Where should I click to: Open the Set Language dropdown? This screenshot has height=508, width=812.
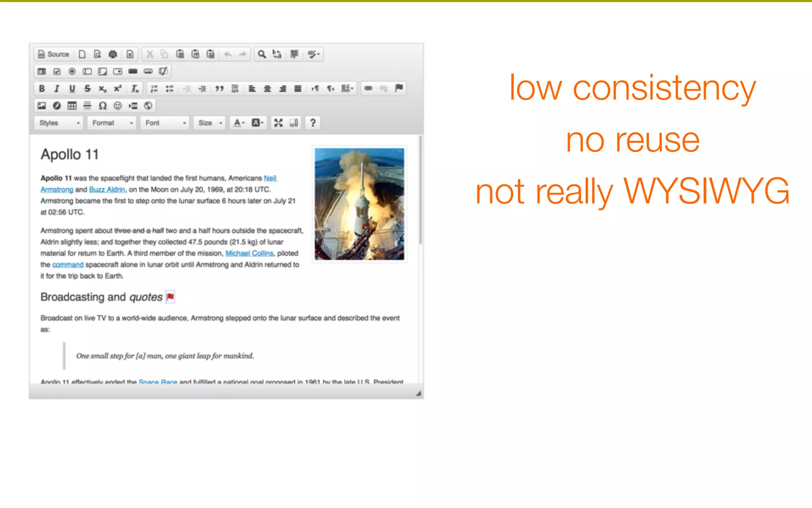(347, 89)
